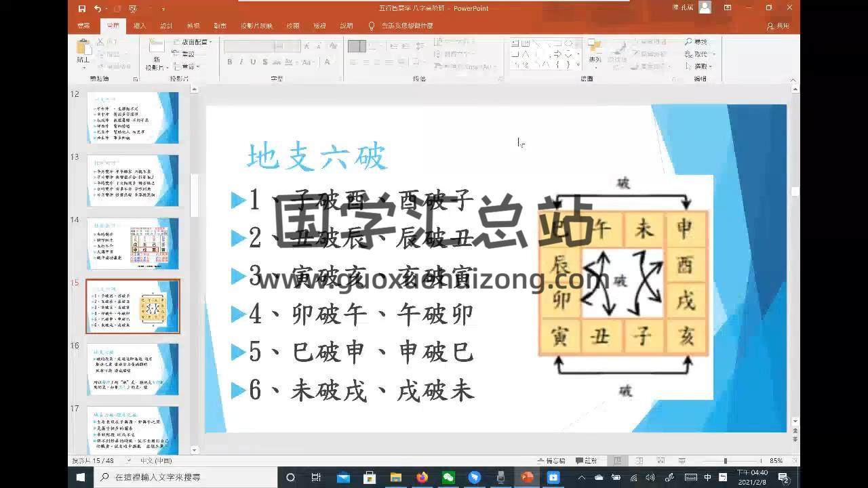
Task: Click the zoom slider in status bar
Action: 725,461
